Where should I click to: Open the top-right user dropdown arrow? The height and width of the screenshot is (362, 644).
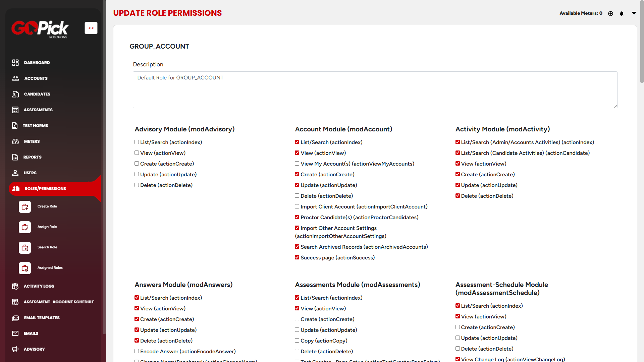[634, 13]
